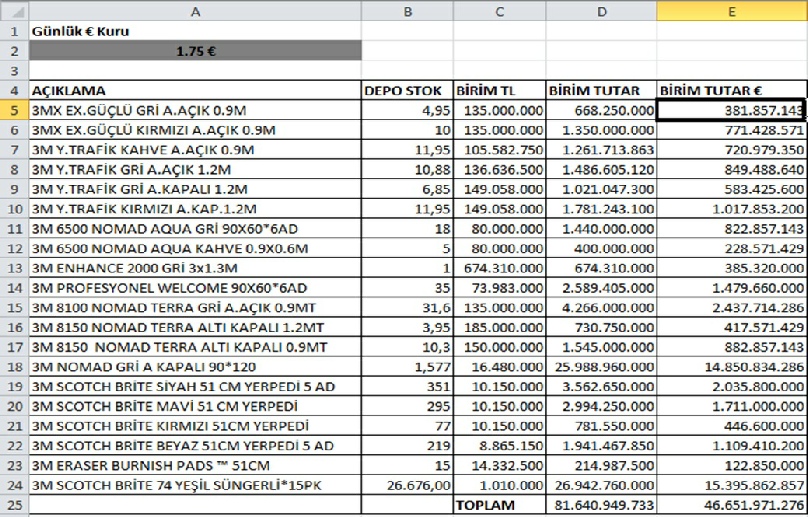This screenshot has width=808, height=517.
Task: Select cell '3M ERASER BURNISH PADS ™ 51CM'
Action: [195, 465]
